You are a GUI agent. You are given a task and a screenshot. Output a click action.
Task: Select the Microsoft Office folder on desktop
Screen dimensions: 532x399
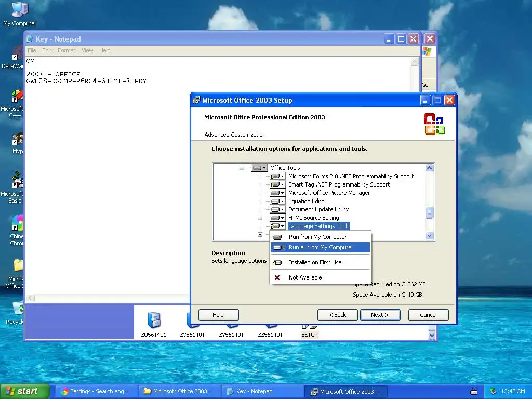15,274
